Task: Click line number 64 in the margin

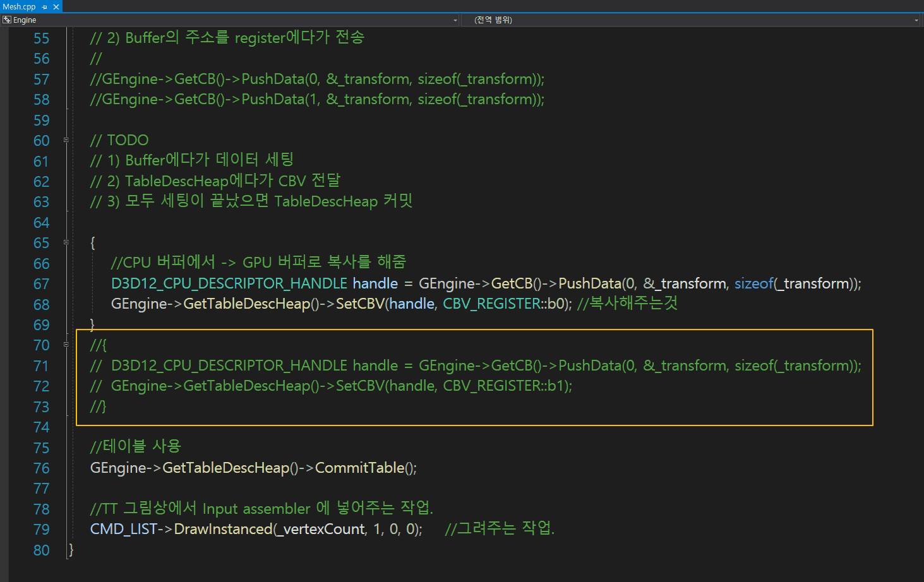Action: pos(41,223)
